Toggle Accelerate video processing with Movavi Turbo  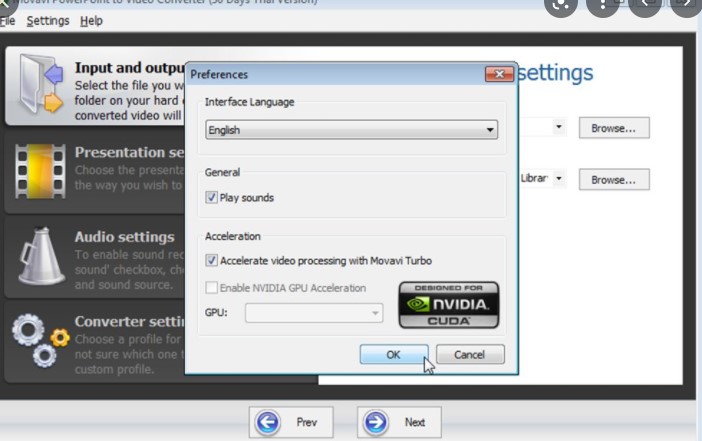click(x=211, y=261)
